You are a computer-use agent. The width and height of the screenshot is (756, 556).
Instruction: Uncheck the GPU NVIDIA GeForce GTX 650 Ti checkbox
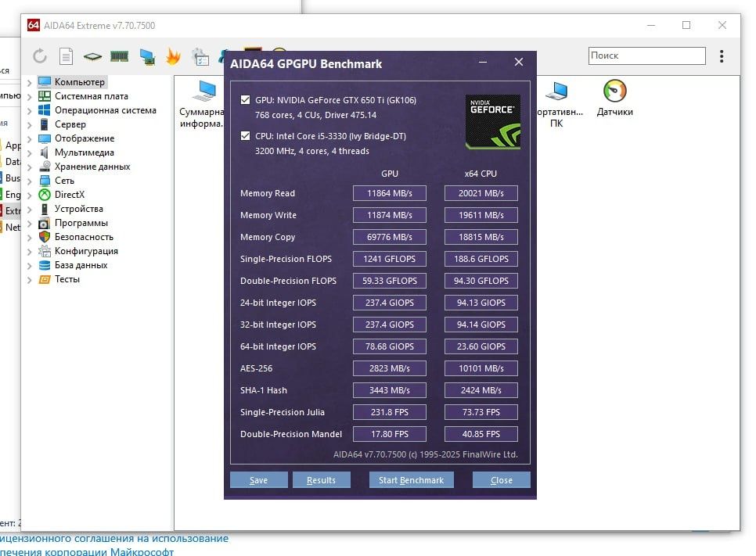pyautogui.click(x=246, y=100)
